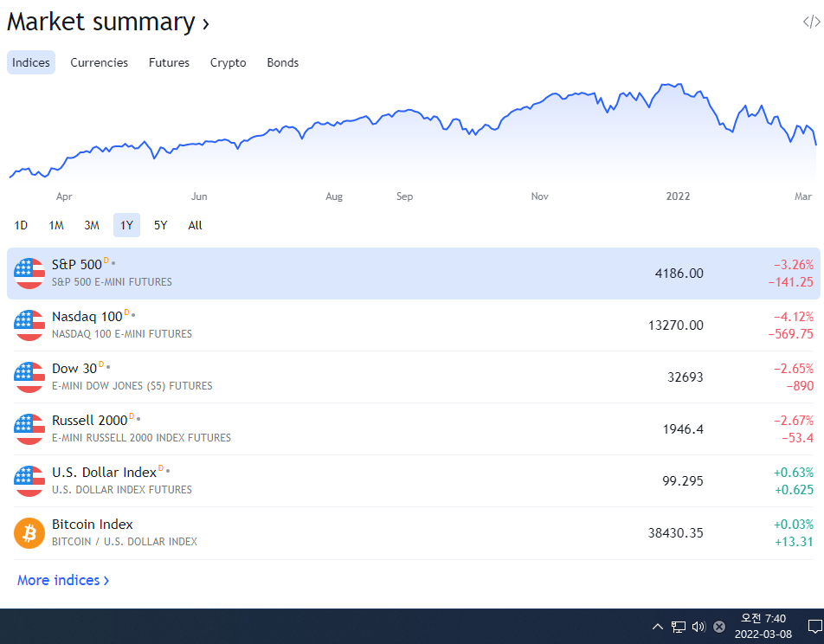Click the Apr label on chart axis
The image size is (824, 644).
tap(64, 196)
